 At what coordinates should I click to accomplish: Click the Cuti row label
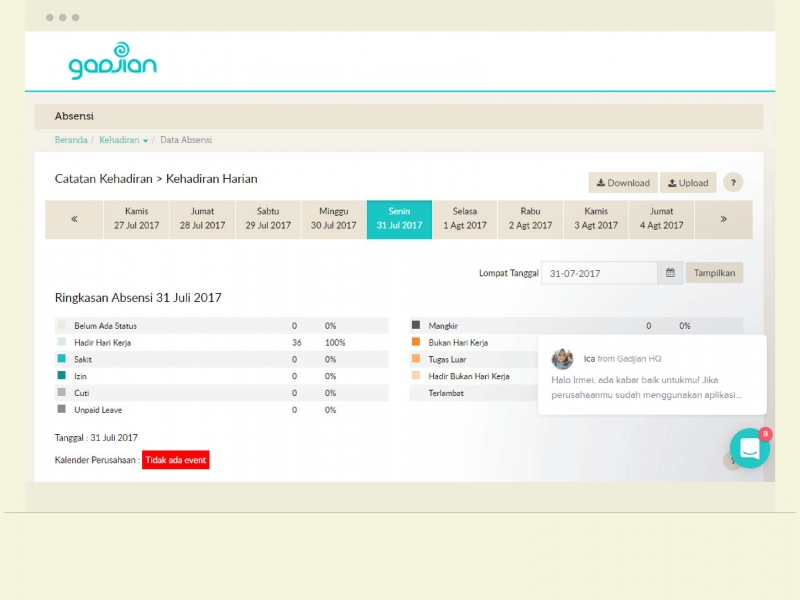click(x=82, y=393)
